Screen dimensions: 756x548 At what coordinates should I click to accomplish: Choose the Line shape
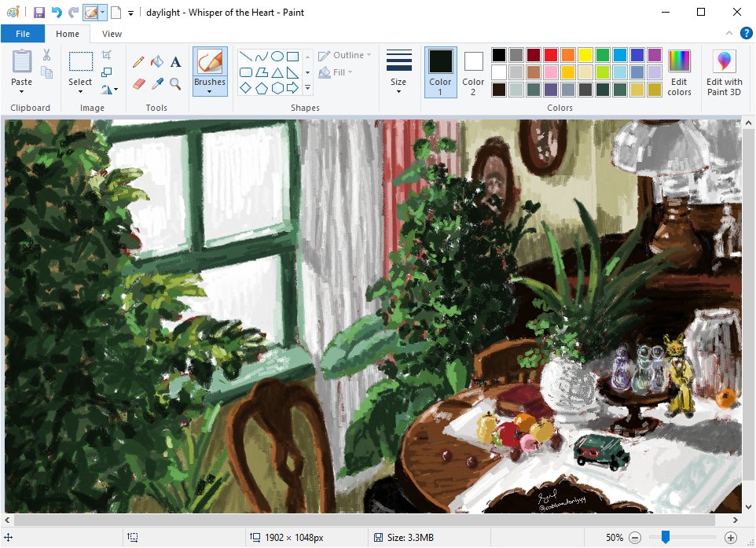pos(246,57)
